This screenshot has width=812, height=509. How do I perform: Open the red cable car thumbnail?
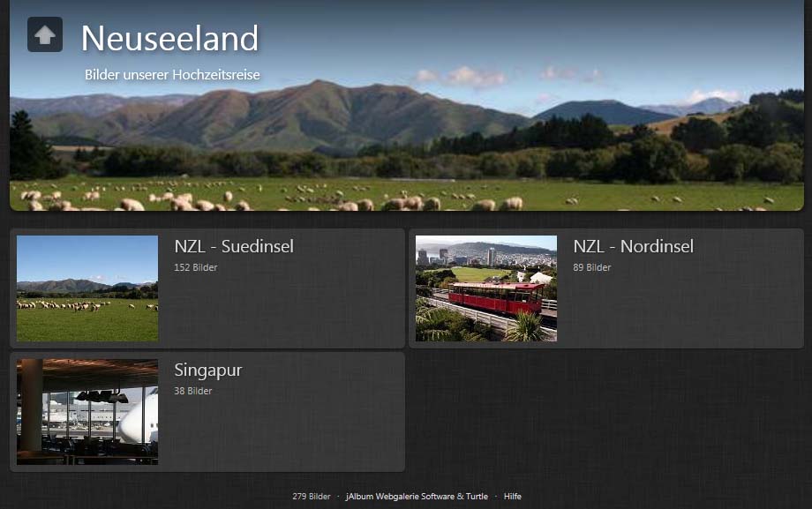point(486,288)
